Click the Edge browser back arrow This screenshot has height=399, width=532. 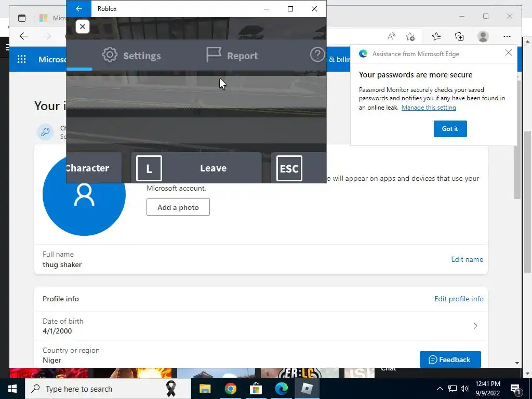tap(24, 36)
